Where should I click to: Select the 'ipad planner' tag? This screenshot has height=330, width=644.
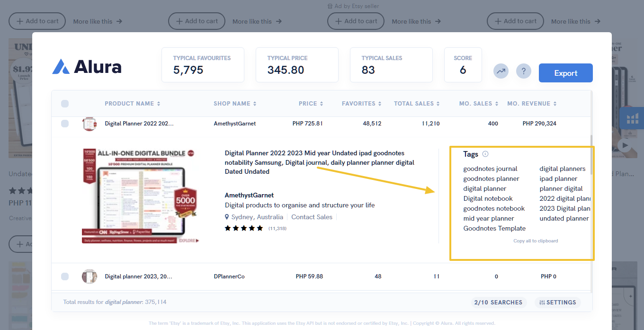pos(558,178)
